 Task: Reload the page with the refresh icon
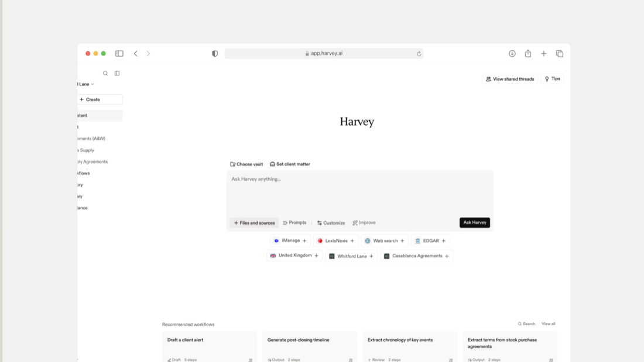point(419,53)
